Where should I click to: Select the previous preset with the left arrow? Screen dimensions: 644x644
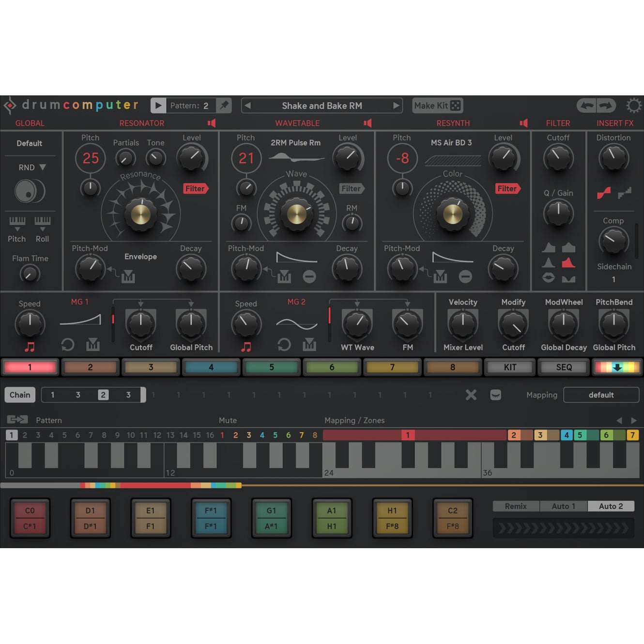247,106
